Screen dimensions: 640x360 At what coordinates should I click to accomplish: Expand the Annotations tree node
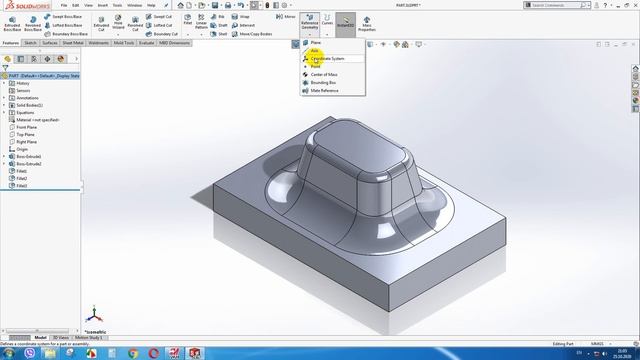(x=4, y=98)
